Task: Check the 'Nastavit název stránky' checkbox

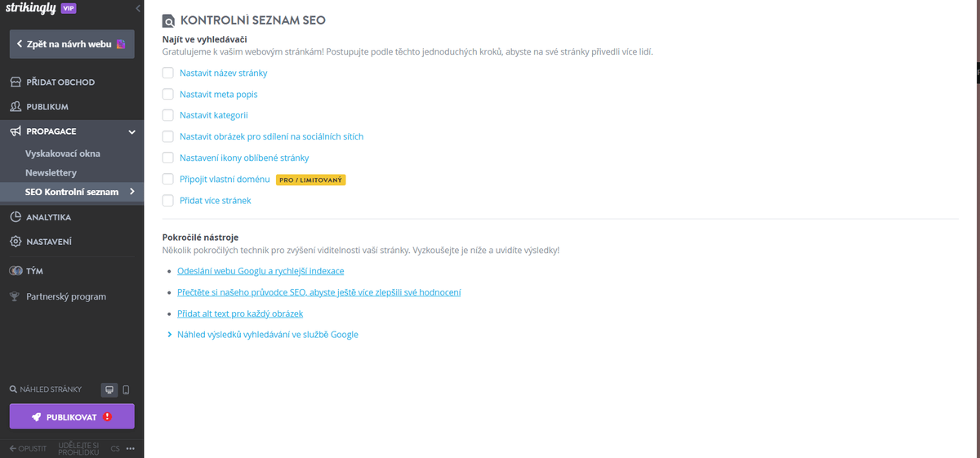Action: click(168, 73)
